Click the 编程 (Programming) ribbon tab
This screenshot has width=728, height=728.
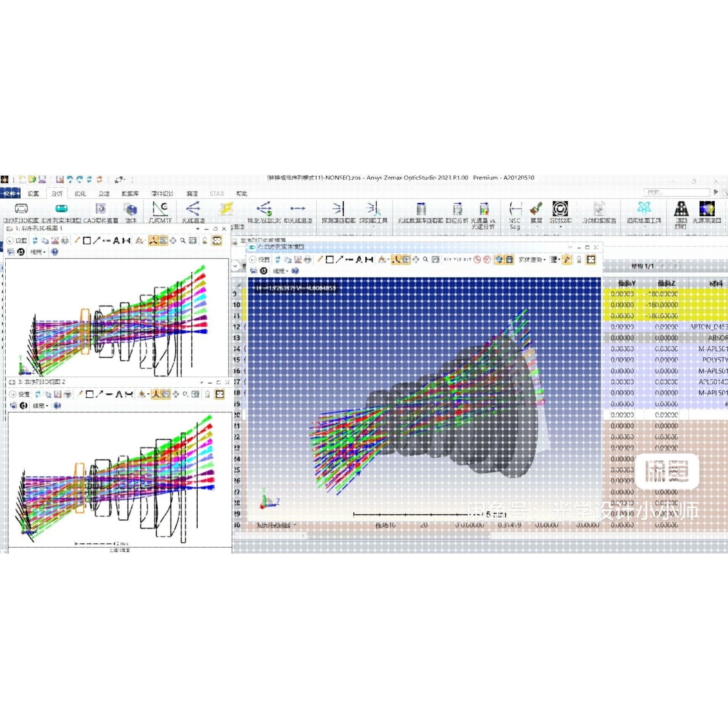192,194
